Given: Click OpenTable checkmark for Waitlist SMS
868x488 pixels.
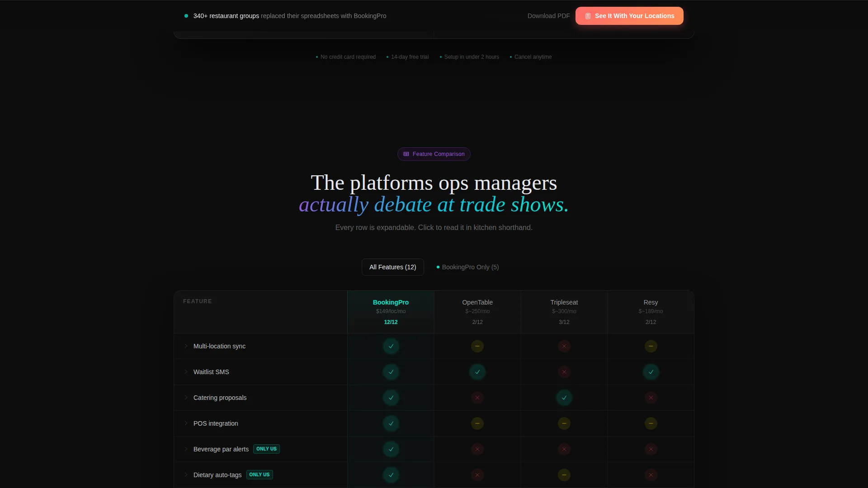Looking at the screenshot, I should [477, 372].
